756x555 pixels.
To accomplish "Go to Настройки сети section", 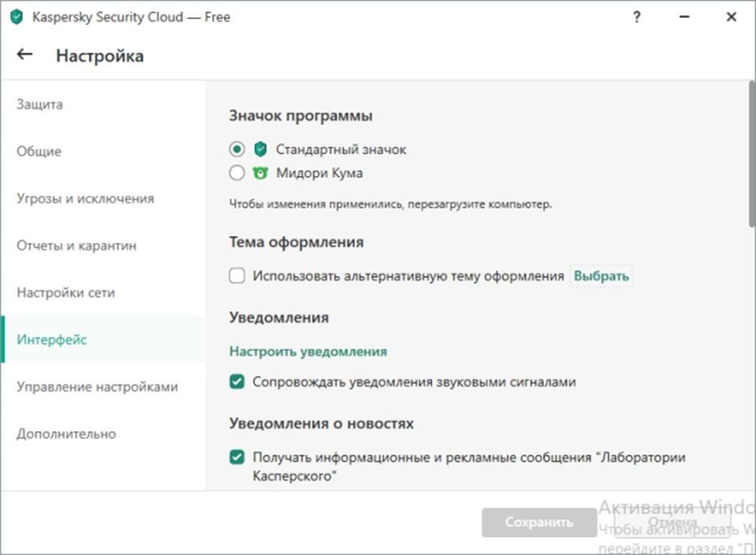I will pos(103,293).
